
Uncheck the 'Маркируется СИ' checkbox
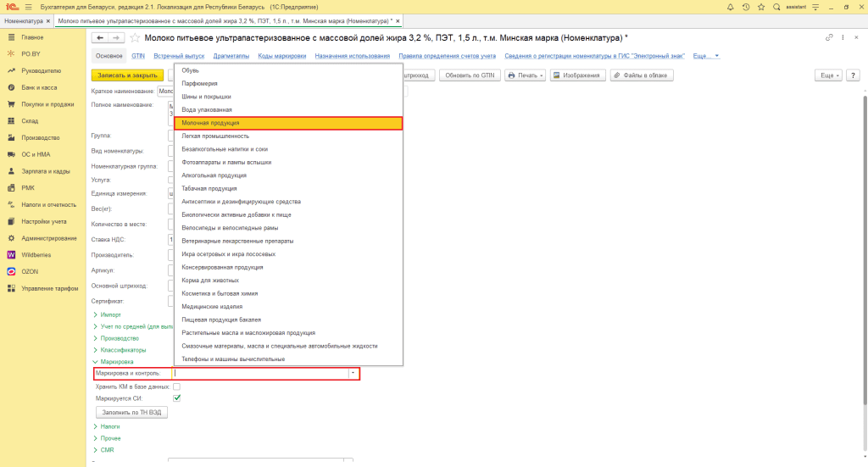176,398
